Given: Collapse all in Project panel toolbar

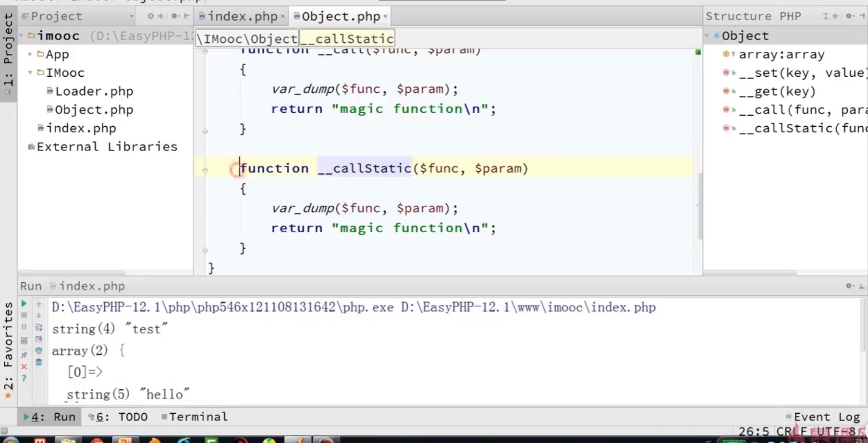Looking at the screenshot, I should pyautogui.click(x=161, y=16).
